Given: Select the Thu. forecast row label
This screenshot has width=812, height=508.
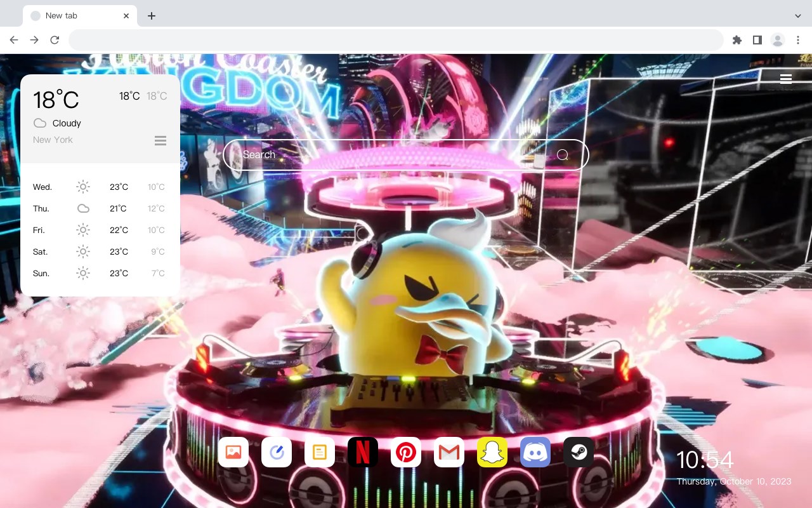Looking at the screenshot, I should pos(41,208).
